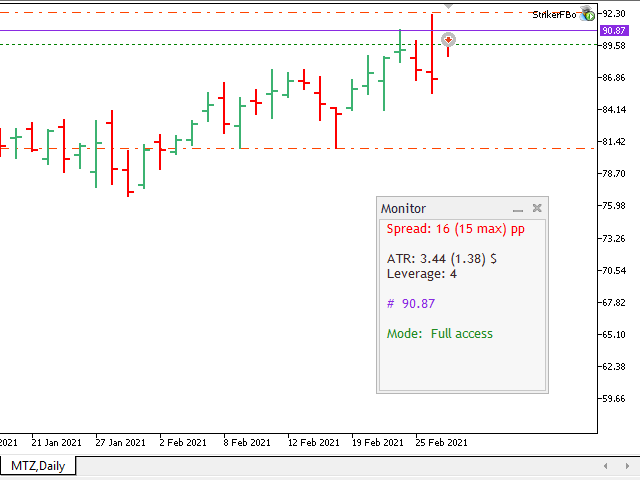The width and height of the screenshot is (640, 480).
Task: Click the StrikerFBo expert advisor icon
Action: [587, 14]
